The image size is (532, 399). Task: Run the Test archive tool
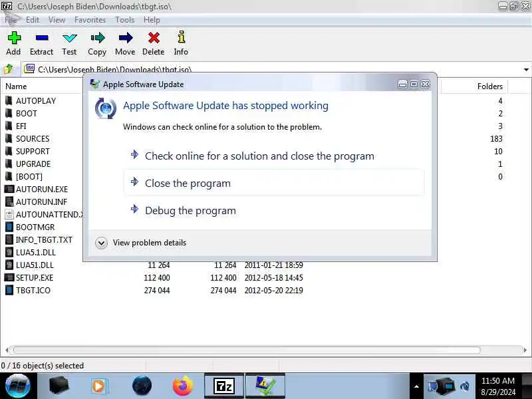pyautogui.click(x=69, y=43)
